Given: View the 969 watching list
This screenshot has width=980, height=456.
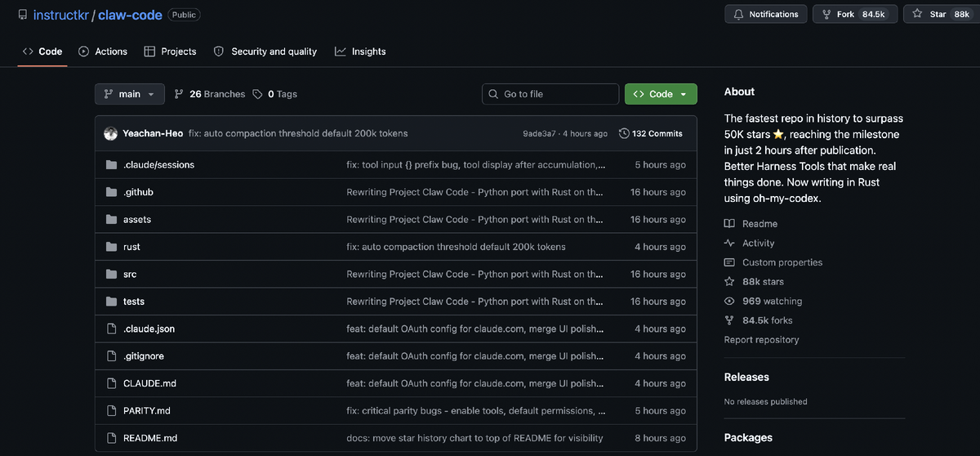Looking at the screenshot, I should (x=772, y=301).
